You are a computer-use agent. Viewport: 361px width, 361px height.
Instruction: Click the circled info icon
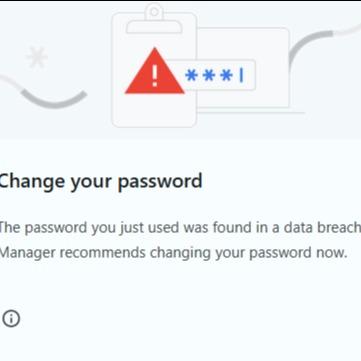tap(11, 318)
